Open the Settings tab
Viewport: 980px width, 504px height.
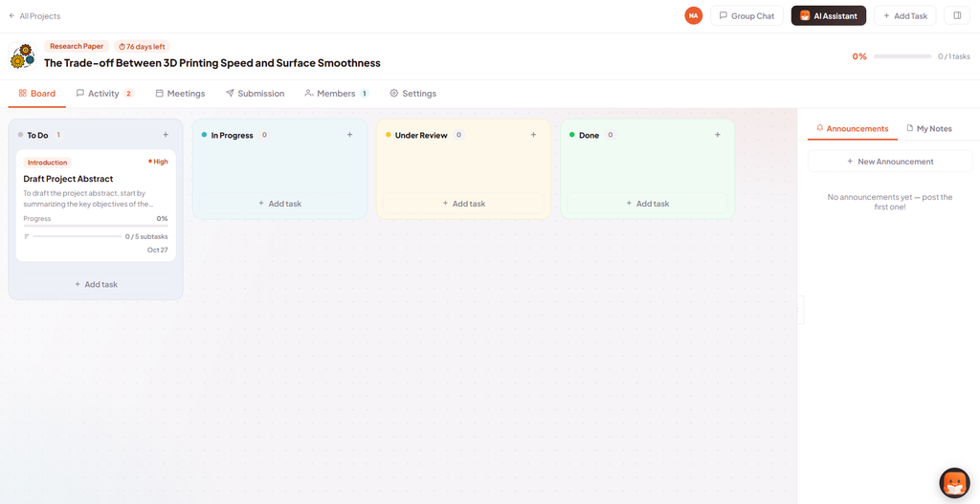[413, 94]
